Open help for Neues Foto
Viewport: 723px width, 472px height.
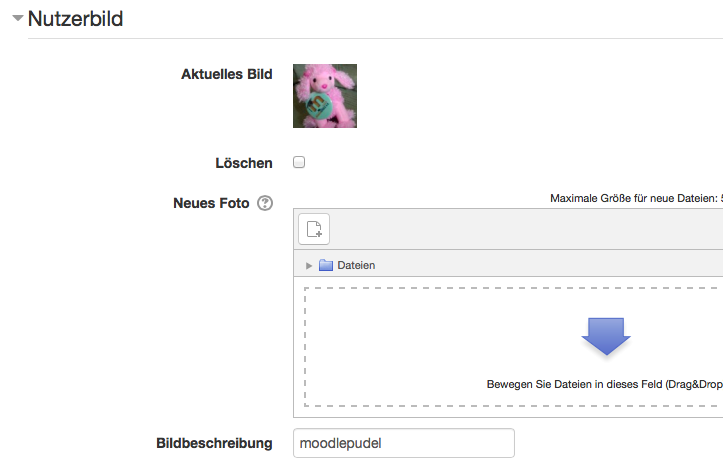point(265,203)
